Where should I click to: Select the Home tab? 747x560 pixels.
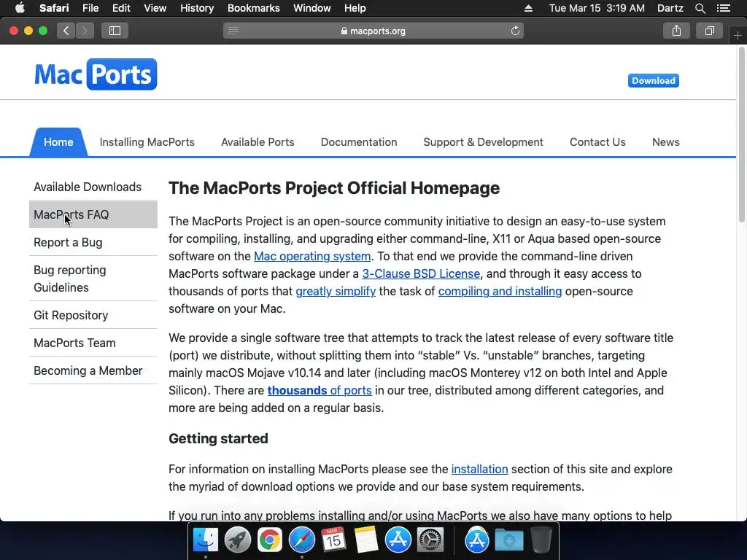pyautogui.click(x=58, y=142)
